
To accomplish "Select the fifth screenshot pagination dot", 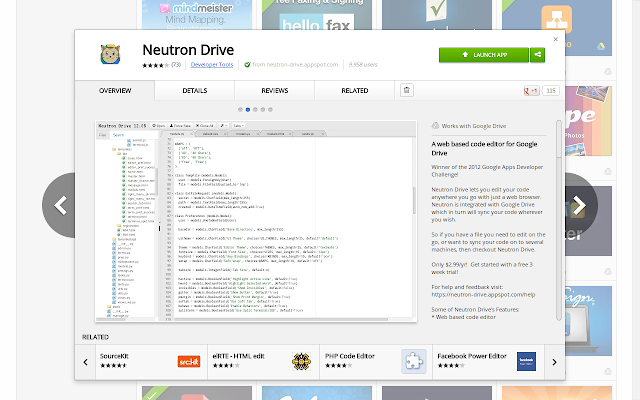I will point(270,109).
